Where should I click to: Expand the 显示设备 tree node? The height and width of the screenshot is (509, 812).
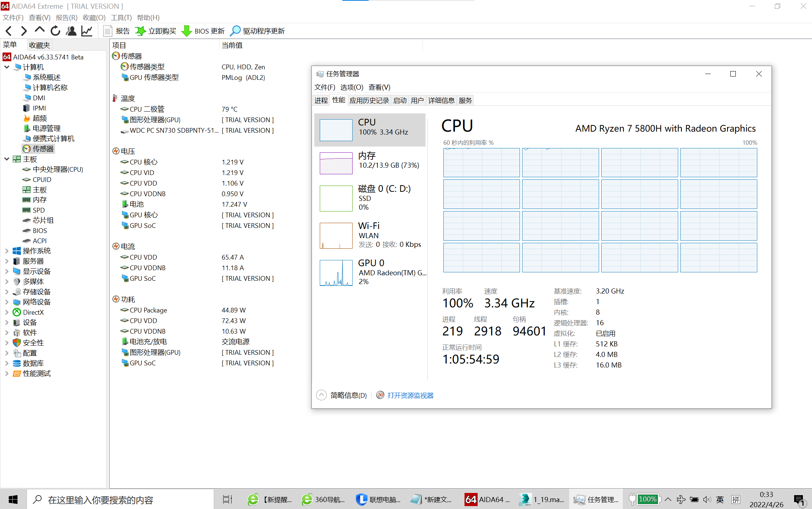coord(7,271)
